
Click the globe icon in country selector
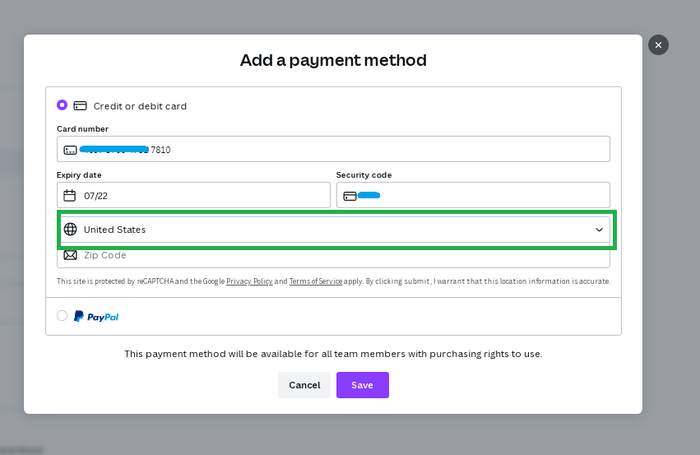coord(70,229)
